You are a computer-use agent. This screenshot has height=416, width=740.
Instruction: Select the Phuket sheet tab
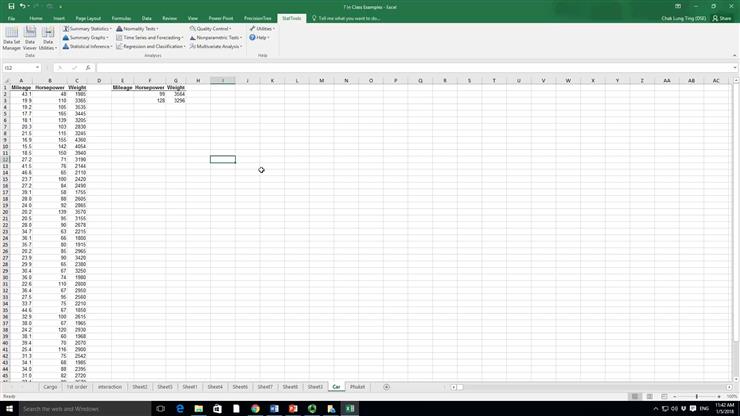point(357,387)
